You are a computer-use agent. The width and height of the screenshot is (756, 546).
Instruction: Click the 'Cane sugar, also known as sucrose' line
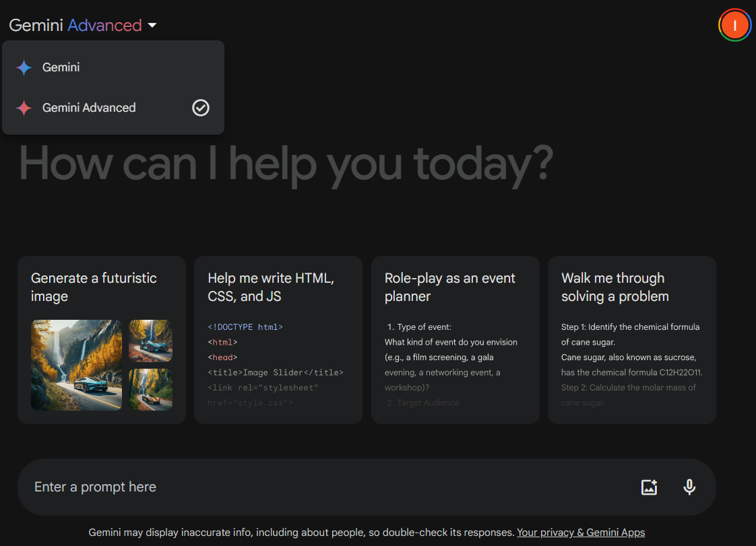pos(629,357)
